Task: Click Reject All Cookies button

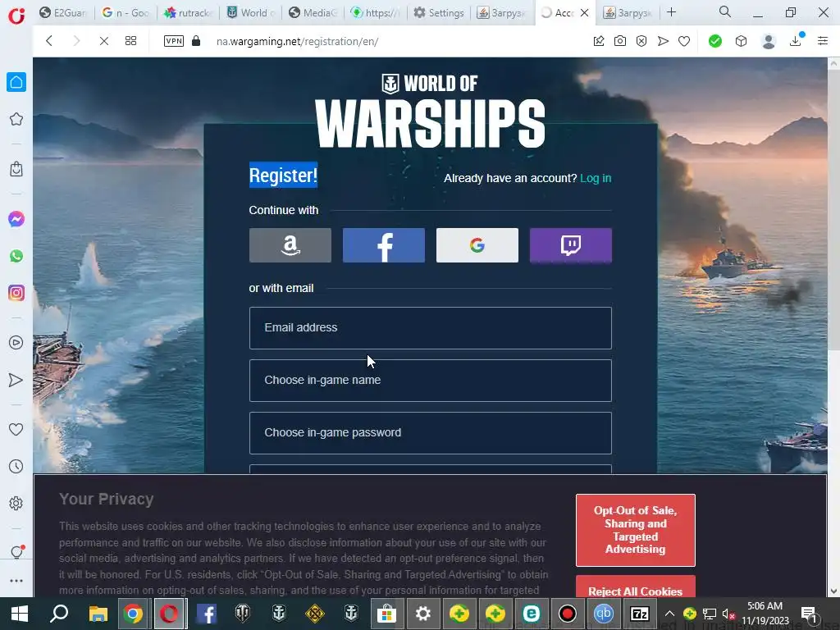Action: coord(636,587)
